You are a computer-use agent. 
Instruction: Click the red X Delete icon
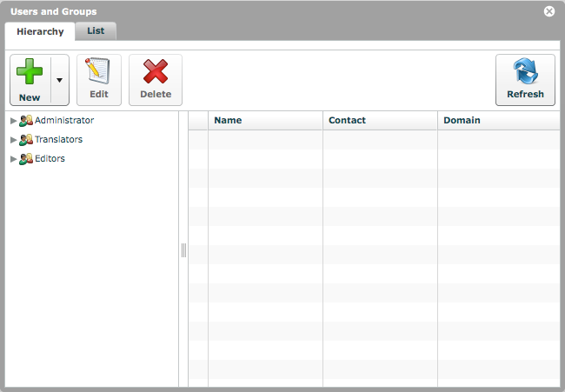pos(156,71)
